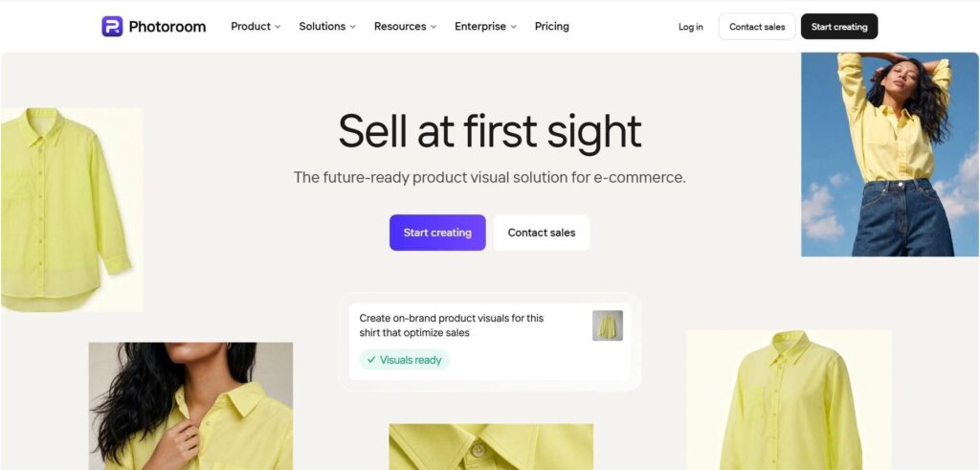980x470 pixels.
Task: Select the flat yellow shirt image at left
Action: (x=72, y=210)
